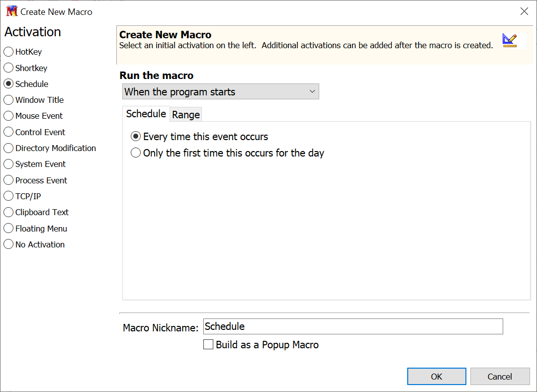Switch to the Range tab
537x392 pixels.
click(x=186, y=115)
